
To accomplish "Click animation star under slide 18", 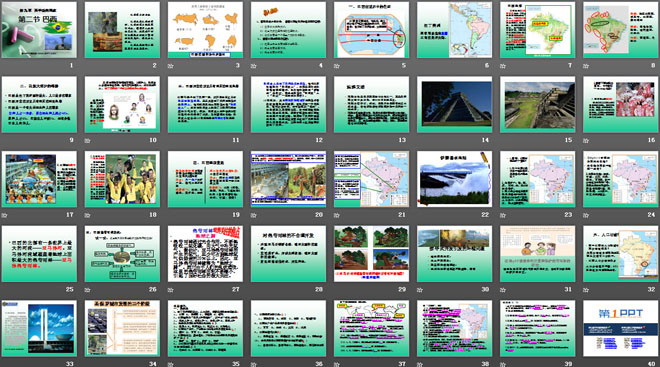I will tap(88, 215).
